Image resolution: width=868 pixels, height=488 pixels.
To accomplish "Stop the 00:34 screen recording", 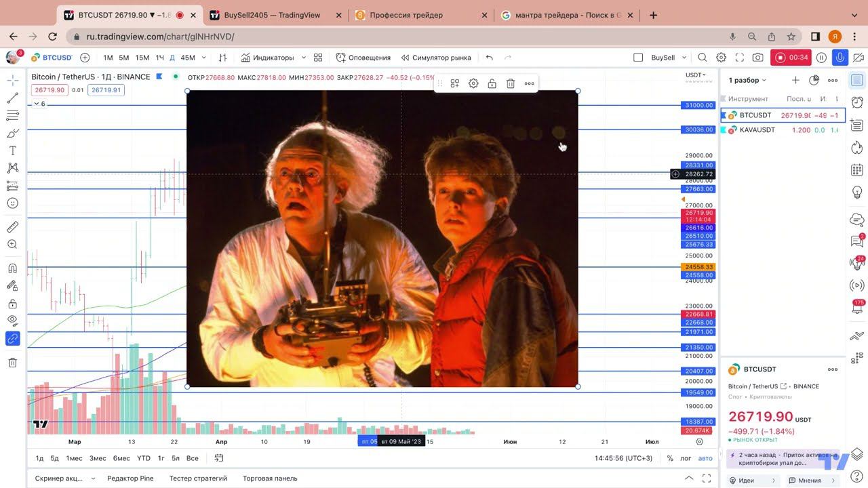I will [x=791, y=58].
